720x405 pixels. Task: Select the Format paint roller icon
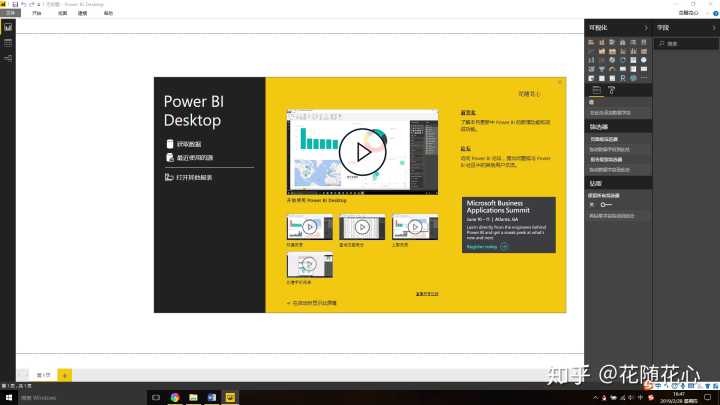pos(612,90)
